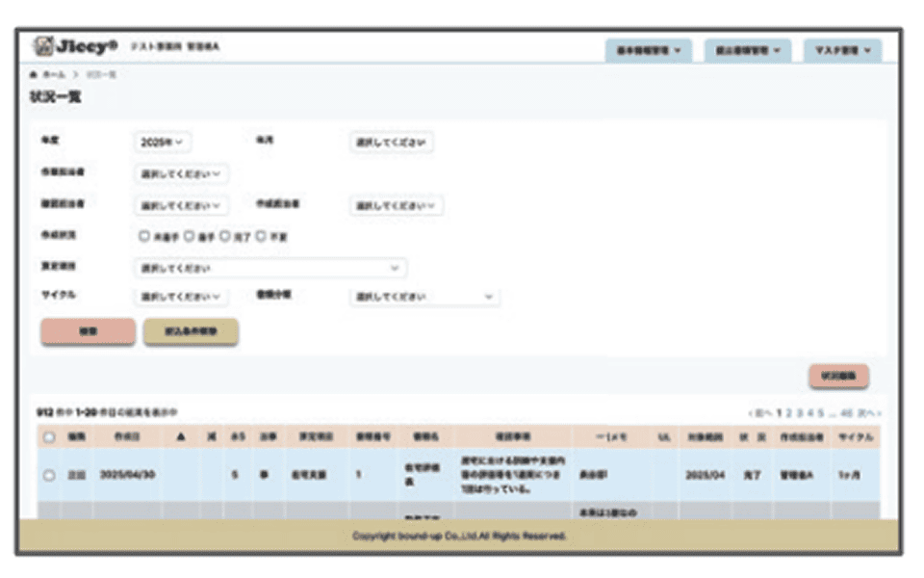Viewport: 924px width, 578px height.
Task: Open the middle header menu beside マスタ管理
Action: [x=747, y=49]
